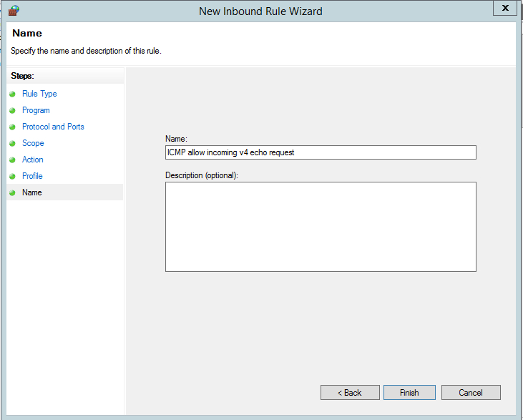Click the green bullet beside Program
The height and width of the screenshot is (420, 523).
pyautogui.click(x=13, y=110)
